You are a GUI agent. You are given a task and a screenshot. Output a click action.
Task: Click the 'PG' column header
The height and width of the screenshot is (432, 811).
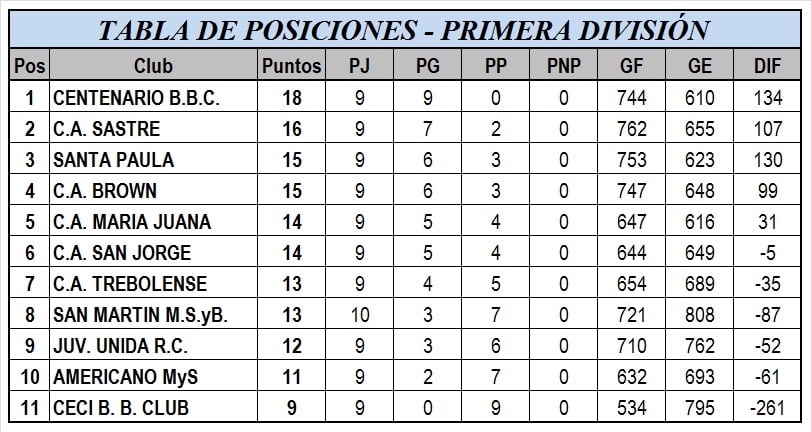(x=428, y=67)
